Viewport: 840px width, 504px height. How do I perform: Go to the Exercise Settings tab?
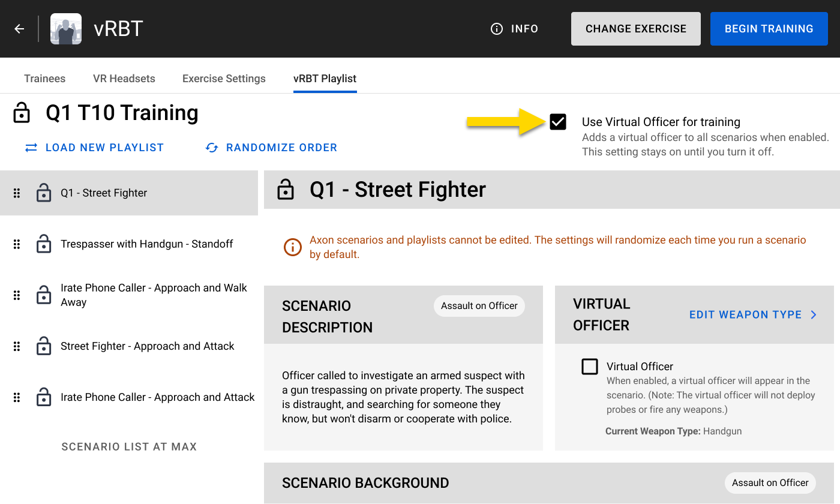click(x=224, y=79)
